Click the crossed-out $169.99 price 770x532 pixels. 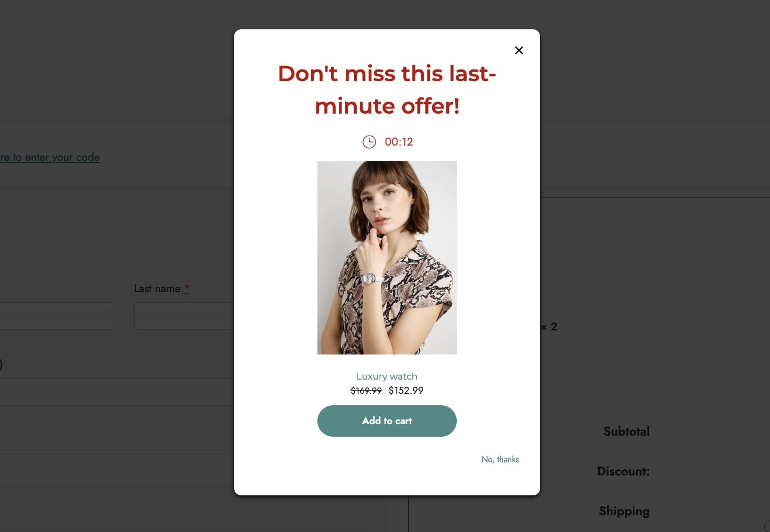pos(366,391)
